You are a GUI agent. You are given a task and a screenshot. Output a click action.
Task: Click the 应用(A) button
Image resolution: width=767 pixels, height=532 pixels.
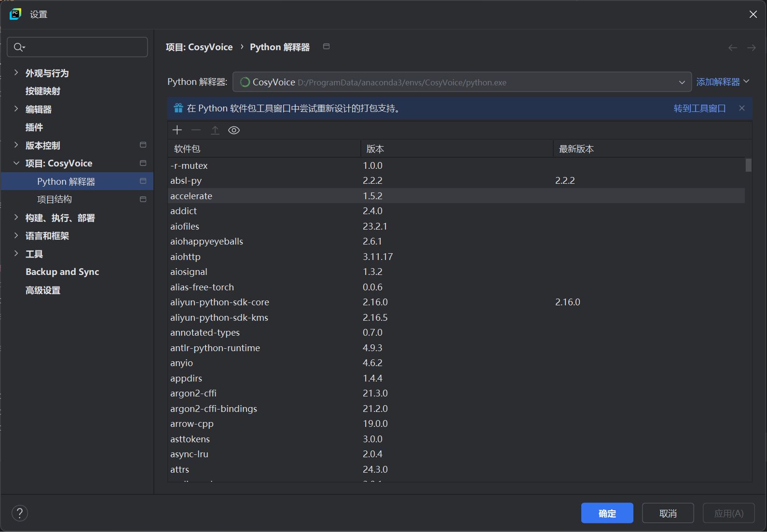728,513
